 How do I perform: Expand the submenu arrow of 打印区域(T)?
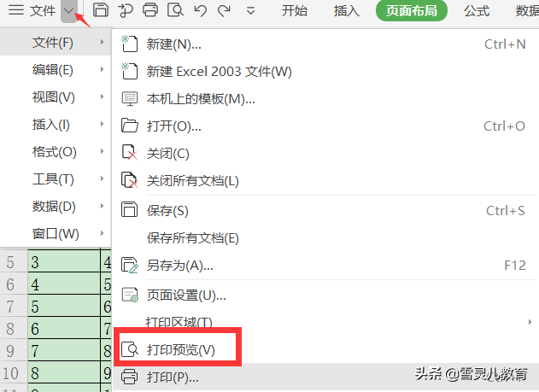[x=530, y=322]
